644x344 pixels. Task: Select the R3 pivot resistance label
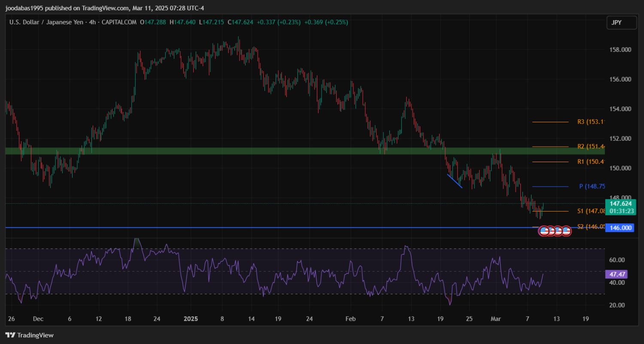click(591, 122)
